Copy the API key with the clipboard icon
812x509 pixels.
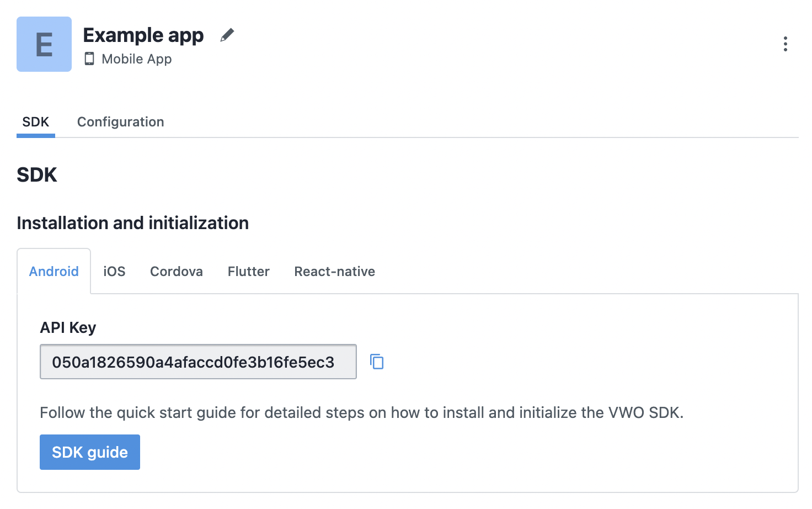point(377,362)
